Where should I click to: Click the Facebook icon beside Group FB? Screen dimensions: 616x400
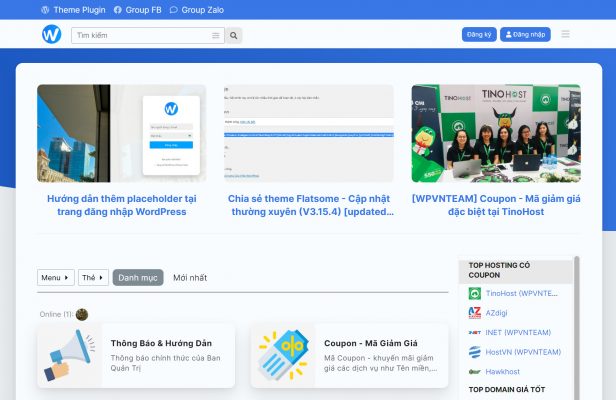(117, 10)
